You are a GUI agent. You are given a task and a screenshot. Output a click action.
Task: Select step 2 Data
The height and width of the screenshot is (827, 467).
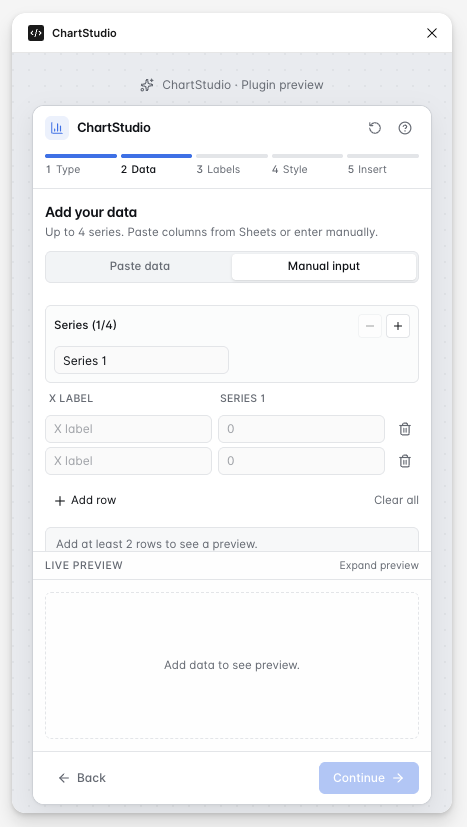coord(156,165)
